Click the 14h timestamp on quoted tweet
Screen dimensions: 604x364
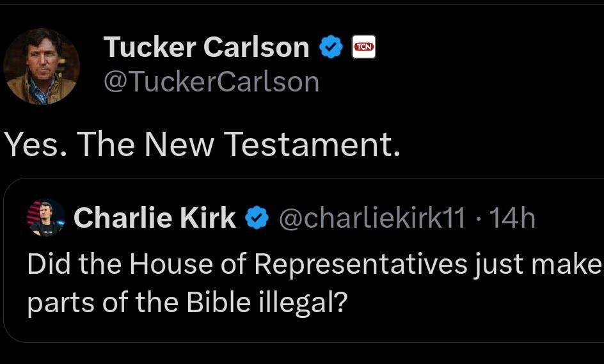pyautogui.click(x=513, y=218)
